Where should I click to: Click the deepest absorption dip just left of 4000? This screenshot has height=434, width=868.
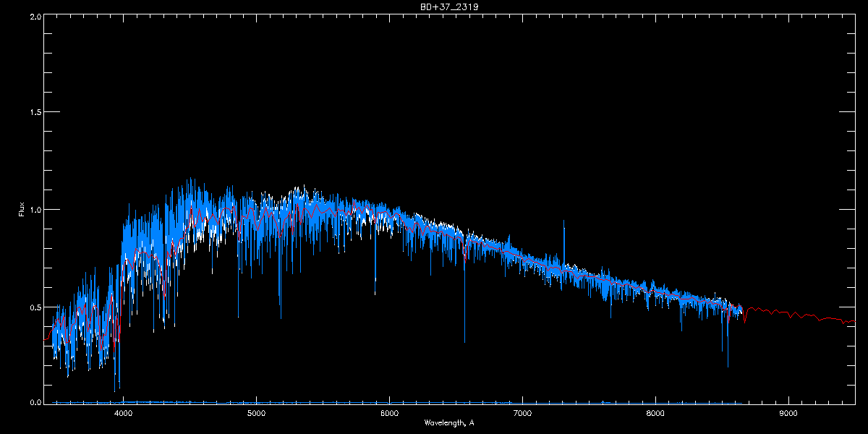(x=114, y=391)
